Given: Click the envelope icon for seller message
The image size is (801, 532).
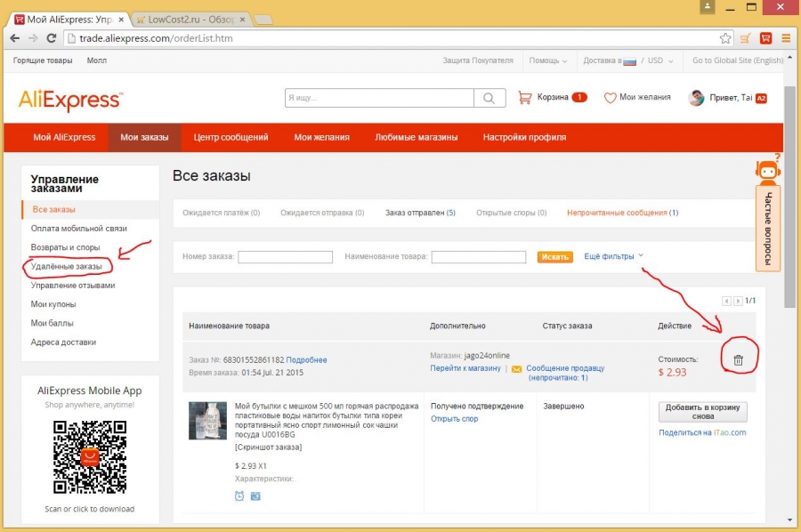Looking at the screenshot, I should 516,368.
